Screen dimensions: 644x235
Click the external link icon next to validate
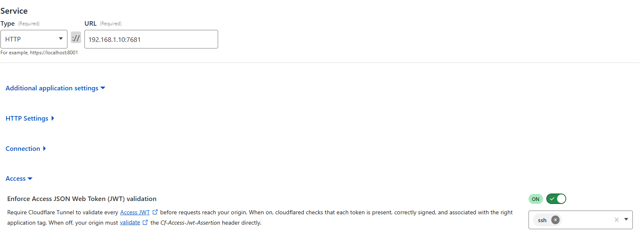pos(145,223)
